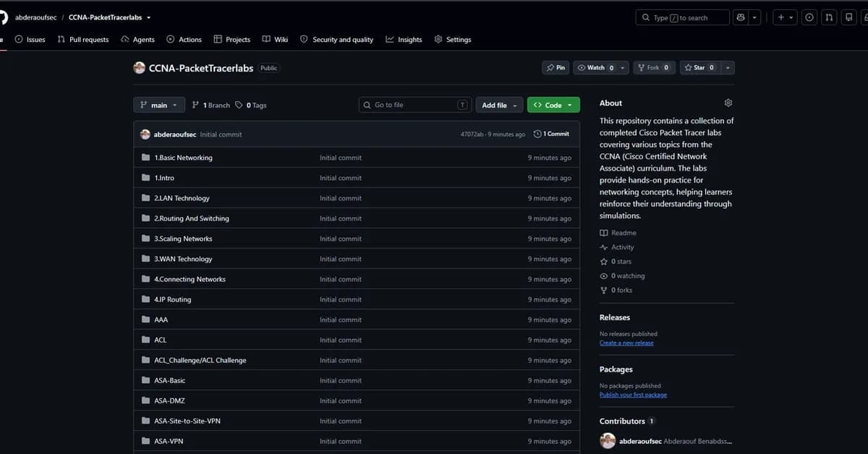Screen dimensions: 868x454
Task: Open the Copilot dropdown arrow in header
Action: [754, 17]
